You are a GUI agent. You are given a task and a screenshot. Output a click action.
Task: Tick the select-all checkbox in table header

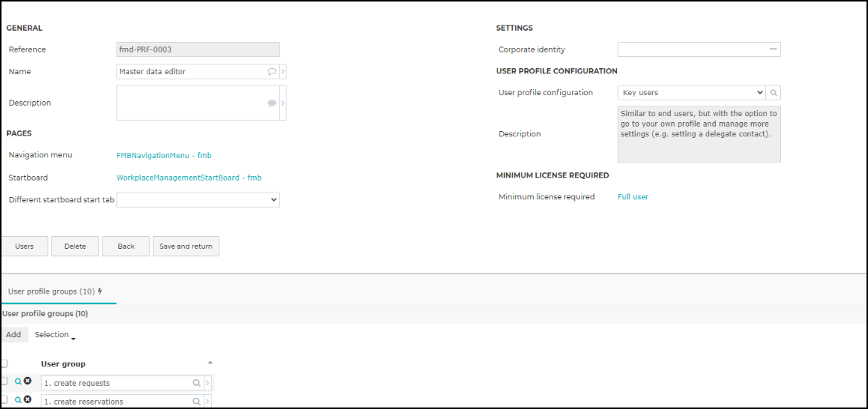point(4,363)
